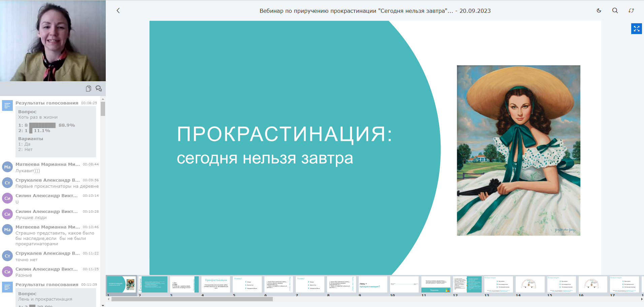Click slide subtitle 'сегодня нельзя завтра'
This screenshot has width=644, height=307.
tap(265, 158)
